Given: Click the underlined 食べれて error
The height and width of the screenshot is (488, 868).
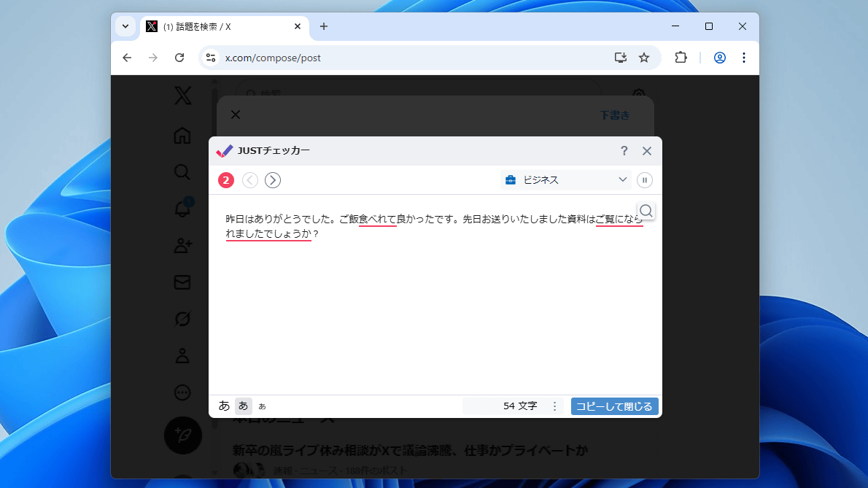Looking at the screenshot, I should point(377,218).
